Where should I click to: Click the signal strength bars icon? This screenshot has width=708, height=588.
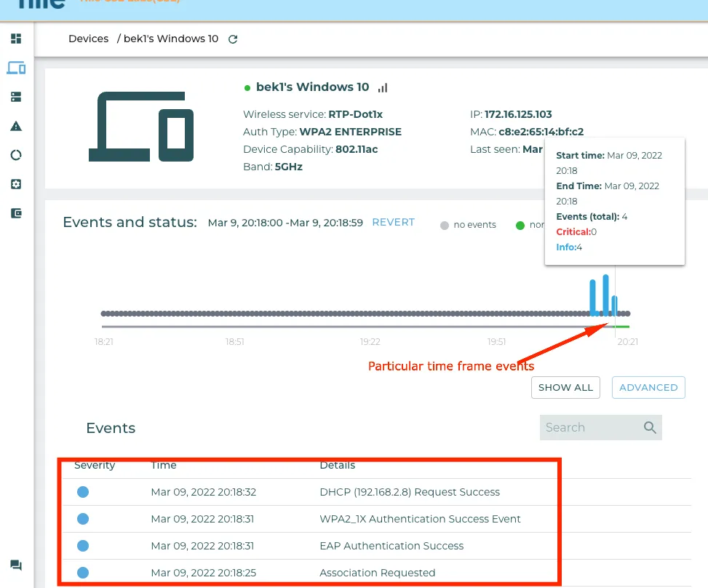click(383, 87)
